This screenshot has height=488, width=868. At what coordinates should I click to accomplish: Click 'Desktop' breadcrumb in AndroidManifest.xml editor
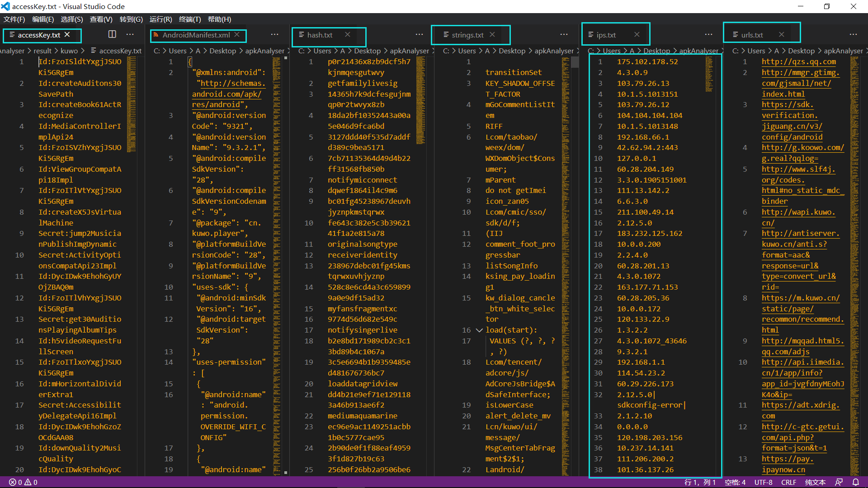pos(223,51)
